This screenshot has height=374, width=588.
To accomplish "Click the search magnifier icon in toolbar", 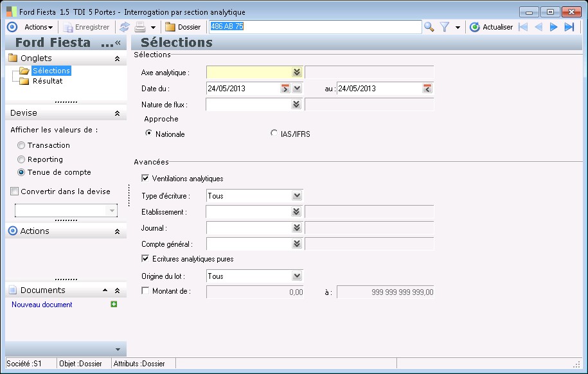I will 429,27.
